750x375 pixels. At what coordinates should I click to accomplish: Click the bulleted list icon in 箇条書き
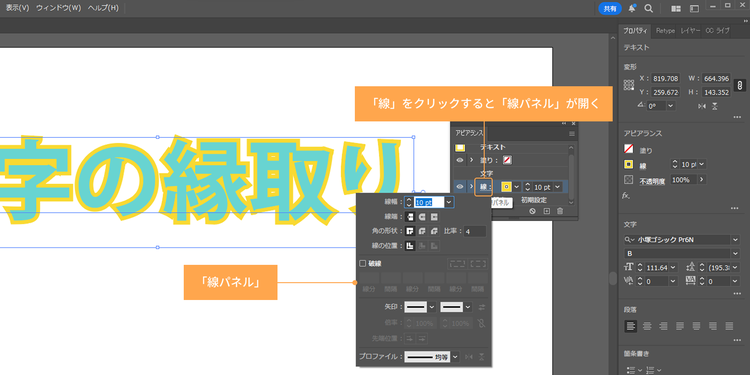630,369
